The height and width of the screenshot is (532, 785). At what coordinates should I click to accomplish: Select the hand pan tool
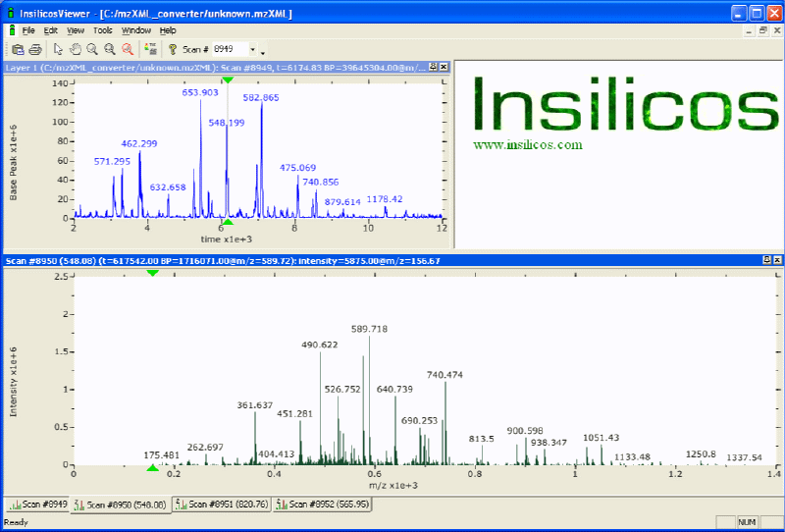click(x=76, y=49)
